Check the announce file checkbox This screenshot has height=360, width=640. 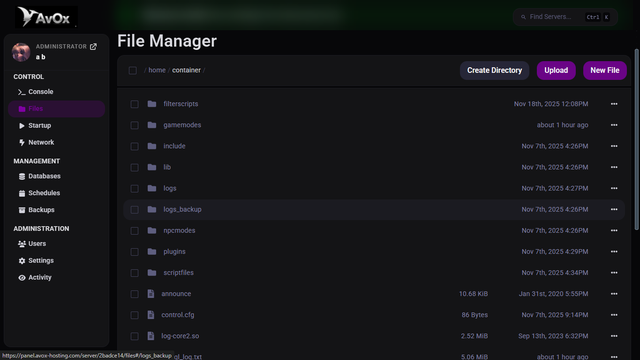pos(134,294)
